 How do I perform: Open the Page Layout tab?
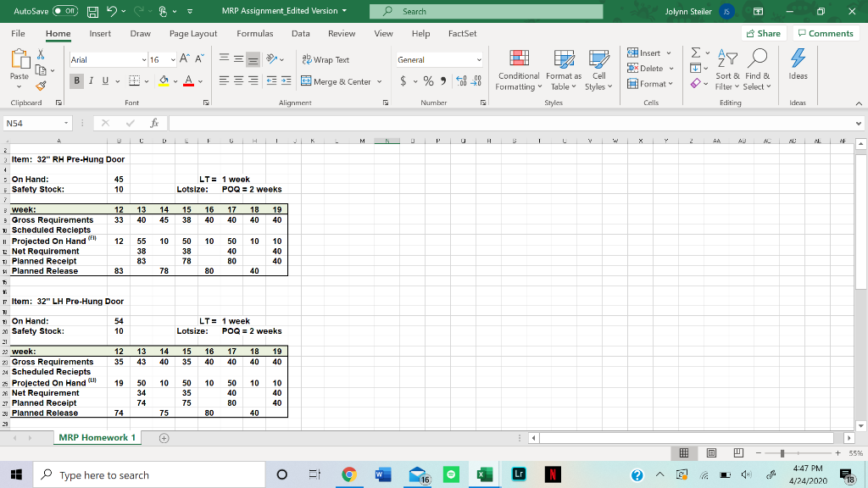(x=193, y=33)
